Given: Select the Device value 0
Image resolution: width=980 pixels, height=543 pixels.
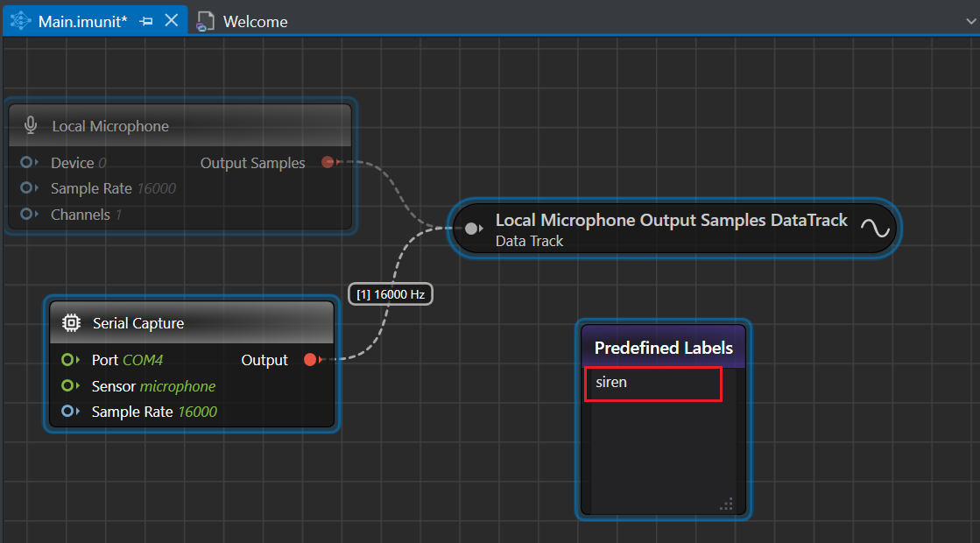Looking at the screenshot, I should [102, 163].
